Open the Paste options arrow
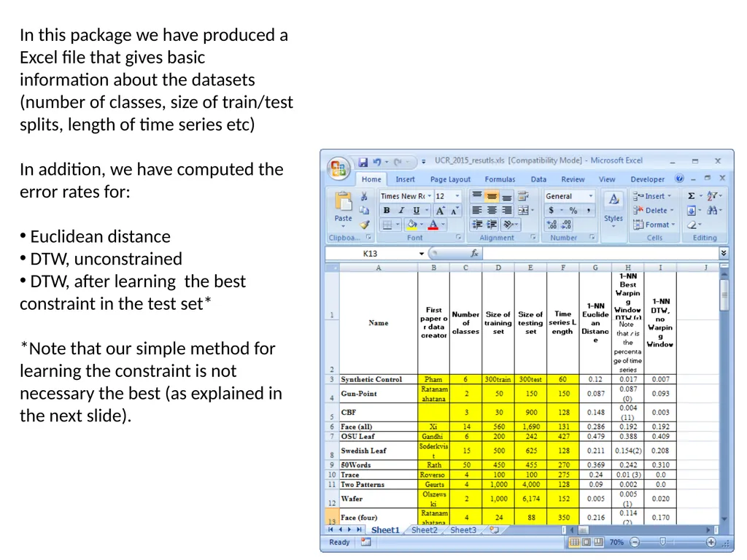Image resolution: width=747 pixels, height=560 pixels. (x=343, y=226)
